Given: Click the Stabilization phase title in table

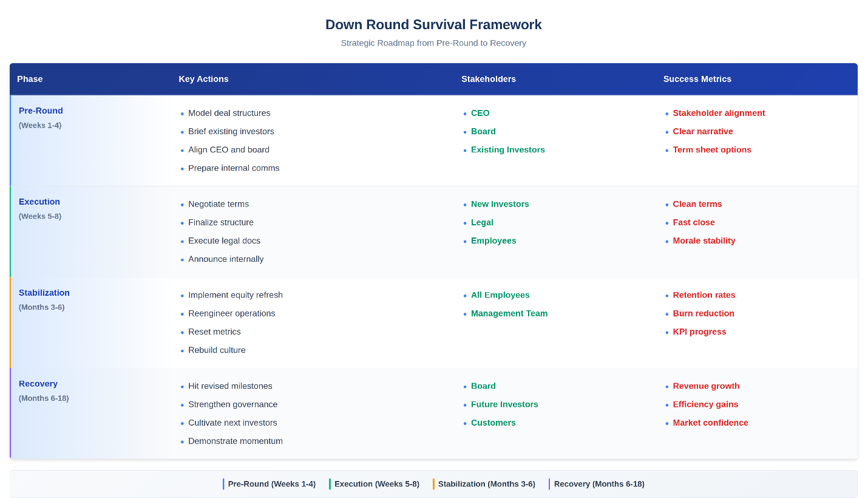Looking at the screenshot, I should tap(44, 293).
